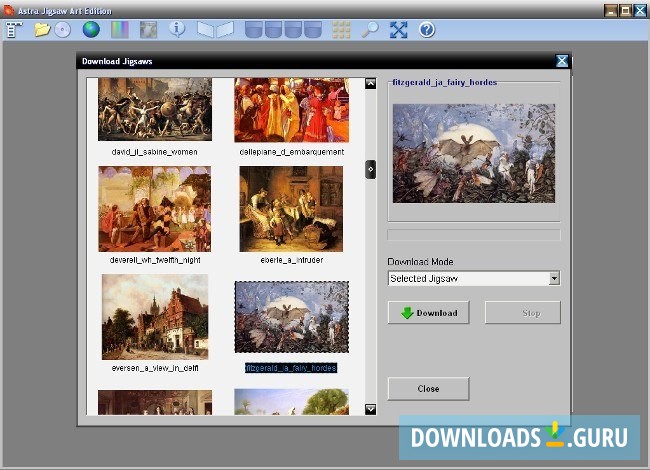The width and height of the screenshot is (650, 470).
Task: Click the eberle_a_intruder label
Action: (291, 260)
